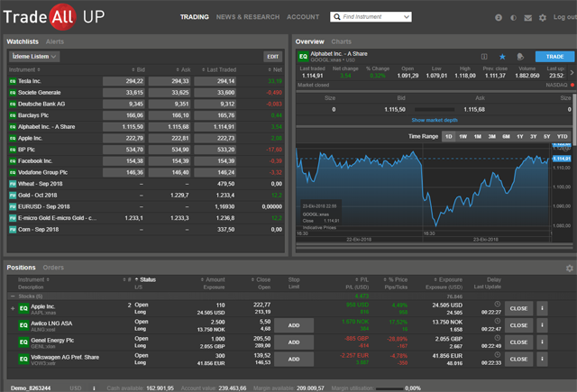Switch to the Charts tab
577x392 pixels.
[341, 42]
